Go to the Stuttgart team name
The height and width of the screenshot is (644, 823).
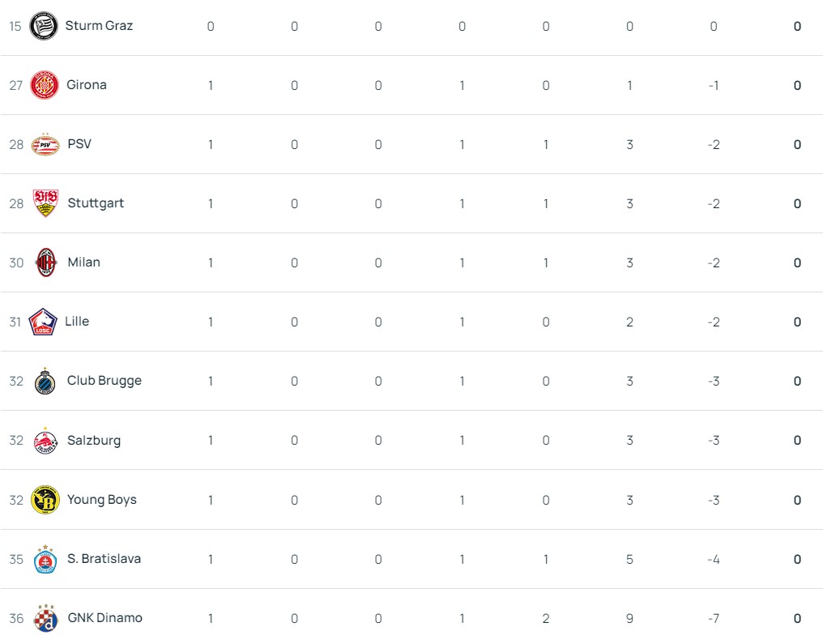tap(96, 203)
